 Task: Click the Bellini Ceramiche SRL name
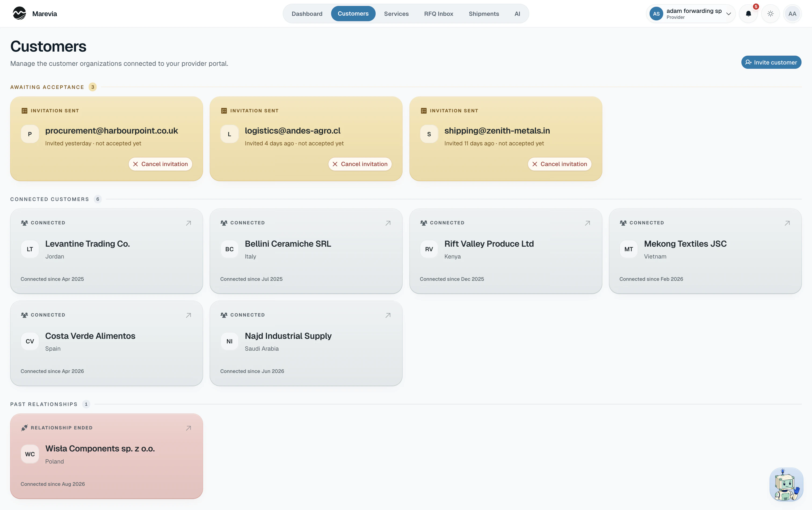288,244
